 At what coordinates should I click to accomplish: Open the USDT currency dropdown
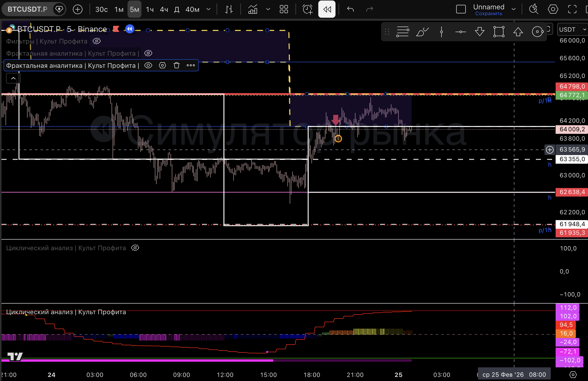click(x=572, y=30)
